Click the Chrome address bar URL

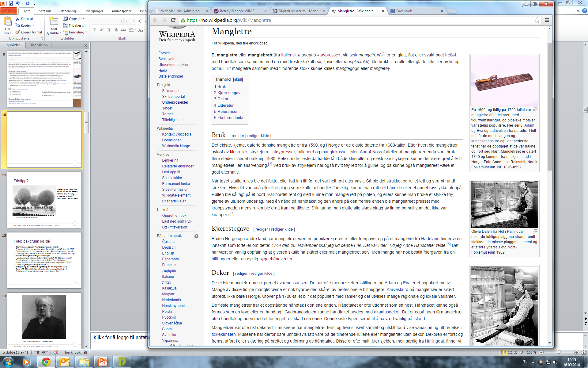click(229, 20)
